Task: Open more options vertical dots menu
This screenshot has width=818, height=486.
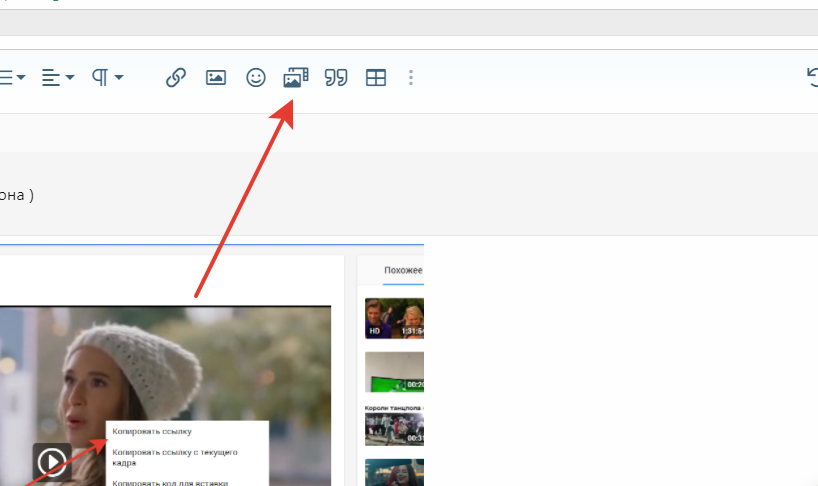Action: 411,78
